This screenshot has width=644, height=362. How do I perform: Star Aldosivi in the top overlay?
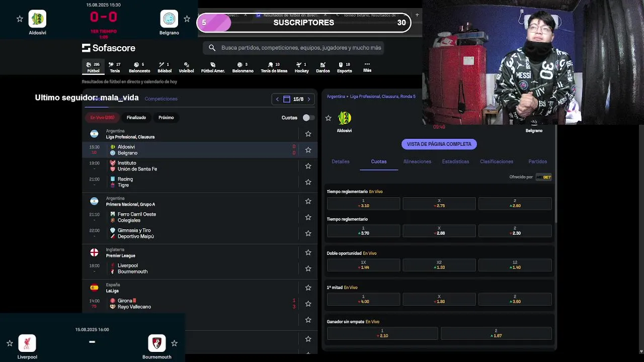20,19
